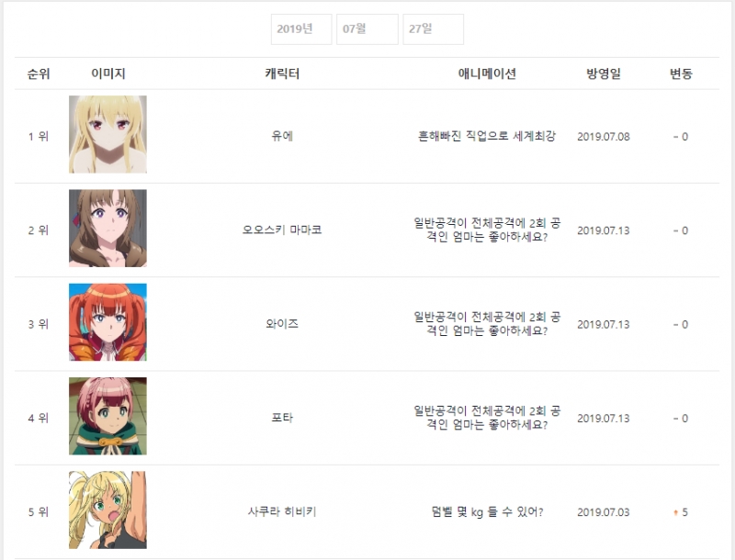This screenshot has height=560, width=735.
Task: Open anime 덤벨 몇 kg 들 수 있어?
Action: 487,511
